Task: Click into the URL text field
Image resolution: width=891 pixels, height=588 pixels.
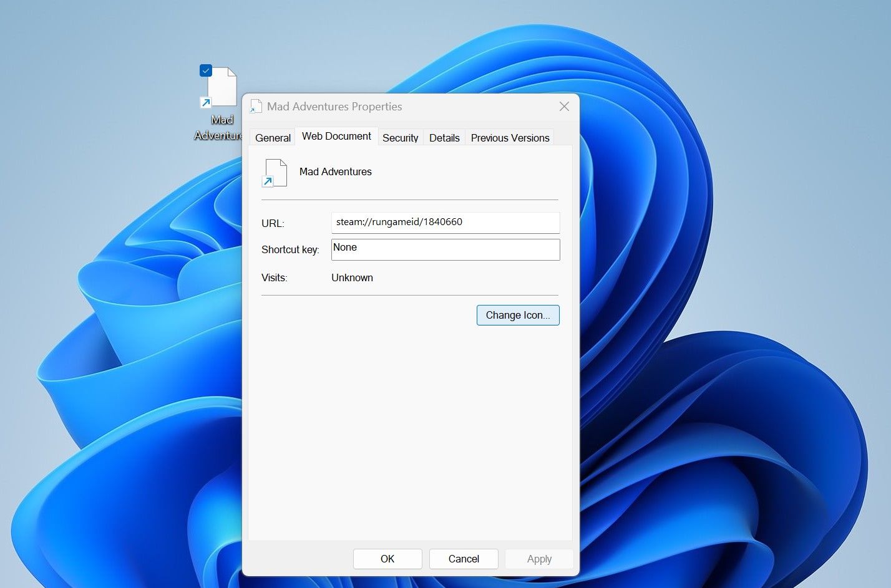Action: (445, 223)
